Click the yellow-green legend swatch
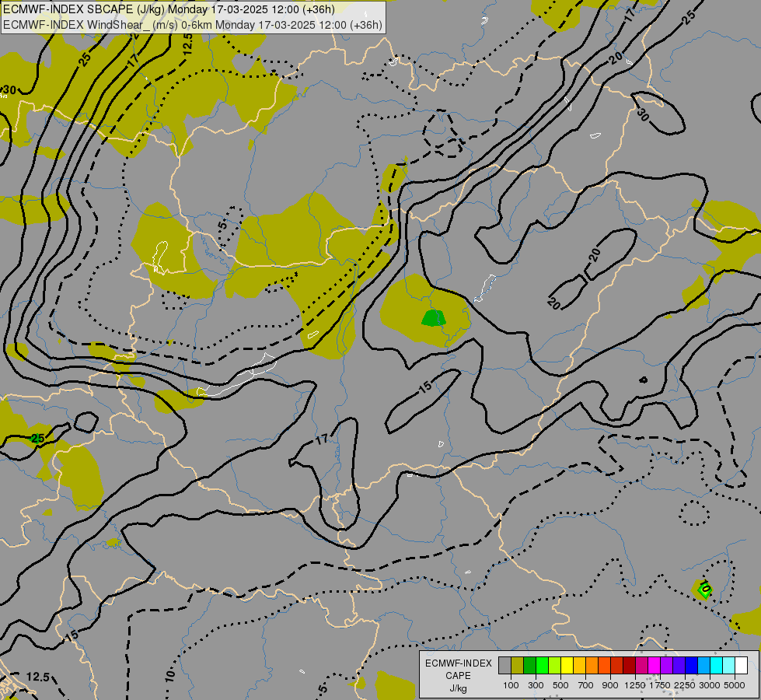This screenshot has height=700, width=761. tap(555, 665)
